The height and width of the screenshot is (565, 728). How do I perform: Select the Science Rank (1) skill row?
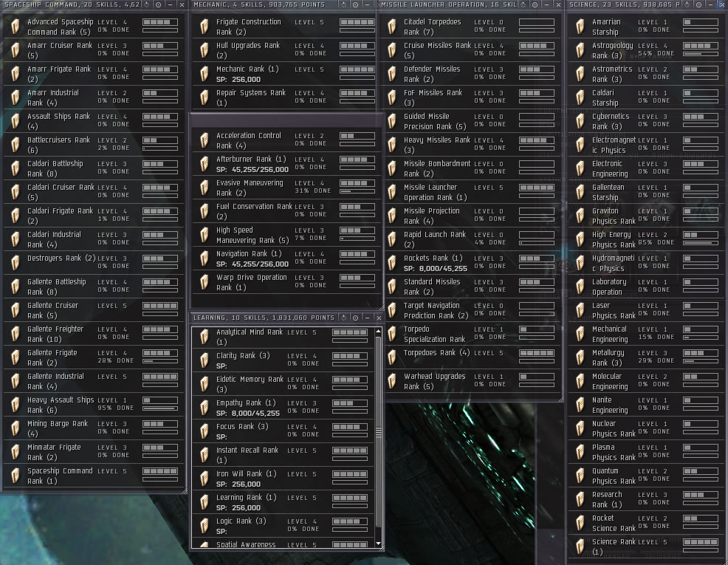click(x=647, y=547)
